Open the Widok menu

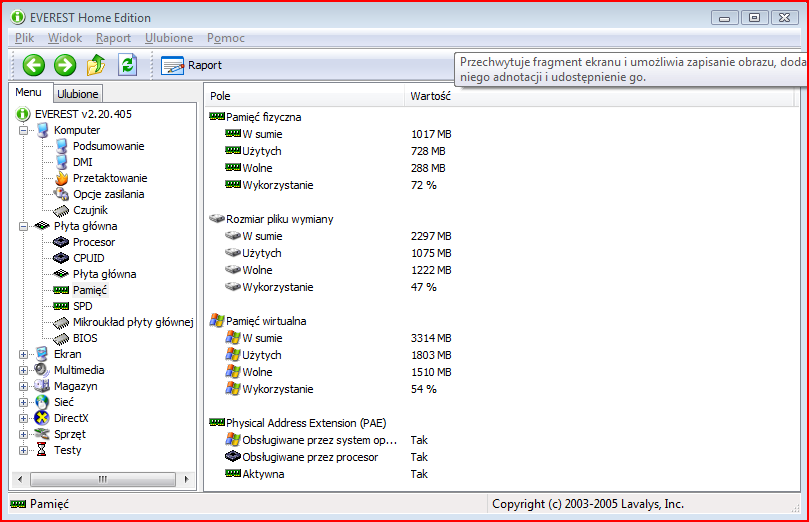tap(65, 38)
